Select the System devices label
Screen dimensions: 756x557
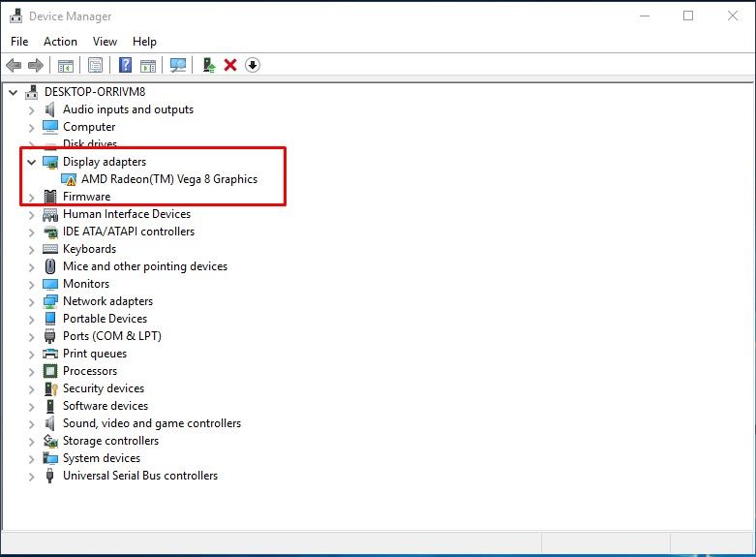[x=102, y=458]
